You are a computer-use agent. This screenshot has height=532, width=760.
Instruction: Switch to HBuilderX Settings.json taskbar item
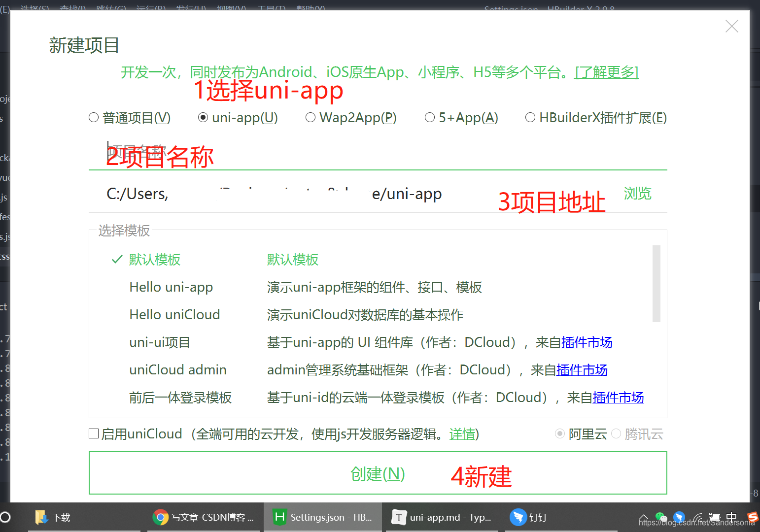[323, 517]
